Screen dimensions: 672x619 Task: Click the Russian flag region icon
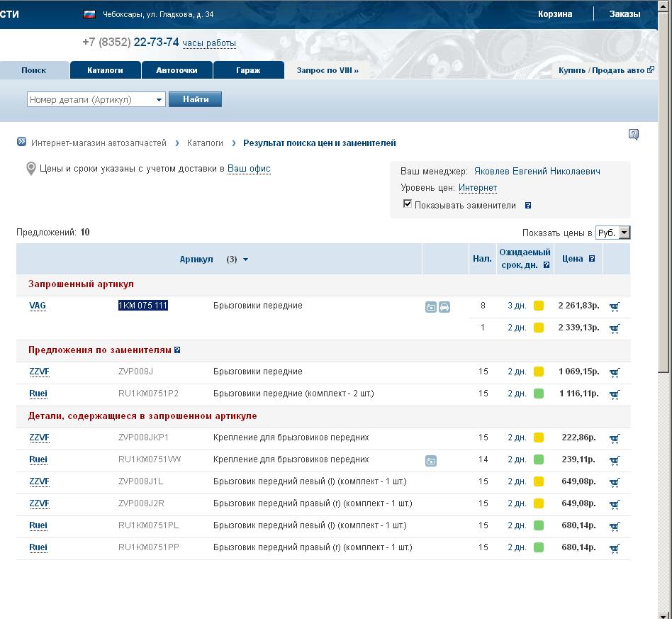89,14
